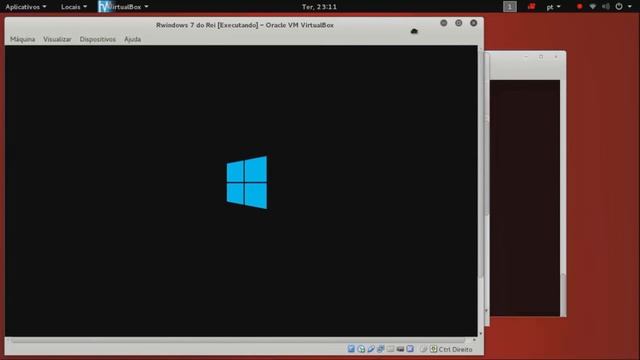Viewport: 640px width, 360px height.
Task: Expand the system menu arrow beside power icon
Action: pos(630,7)
